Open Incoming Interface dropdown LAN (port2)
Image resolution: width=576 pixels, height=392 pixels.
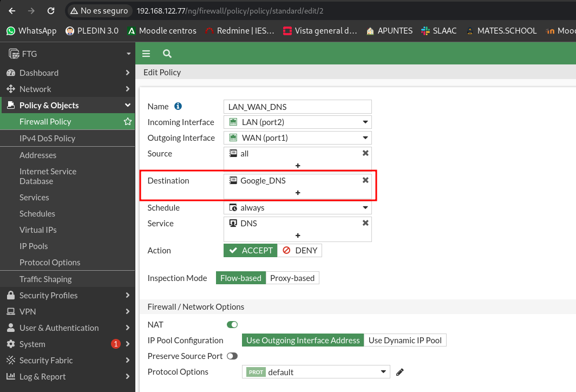[298, 122]
